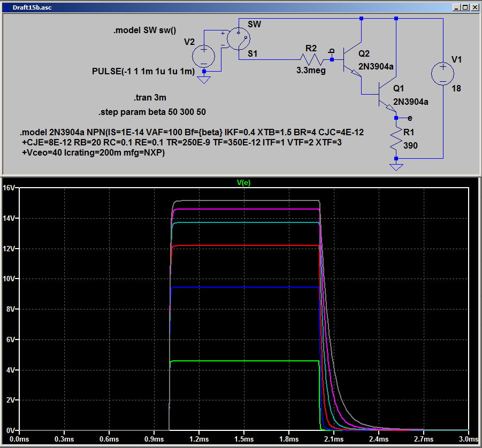482x448 pixels.
Task: Click the +CJE=8E-12 model parameter line
Action: [x=181, y=142]
